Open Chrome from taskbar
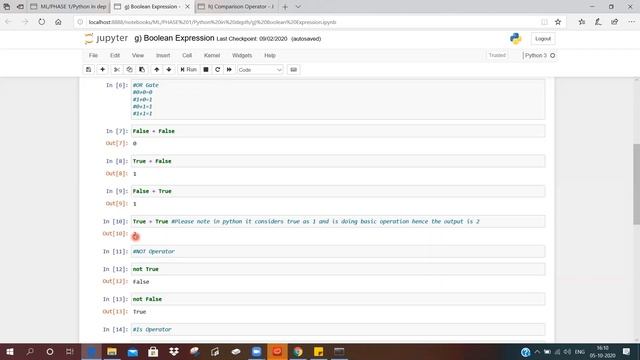 click(298, 351)
